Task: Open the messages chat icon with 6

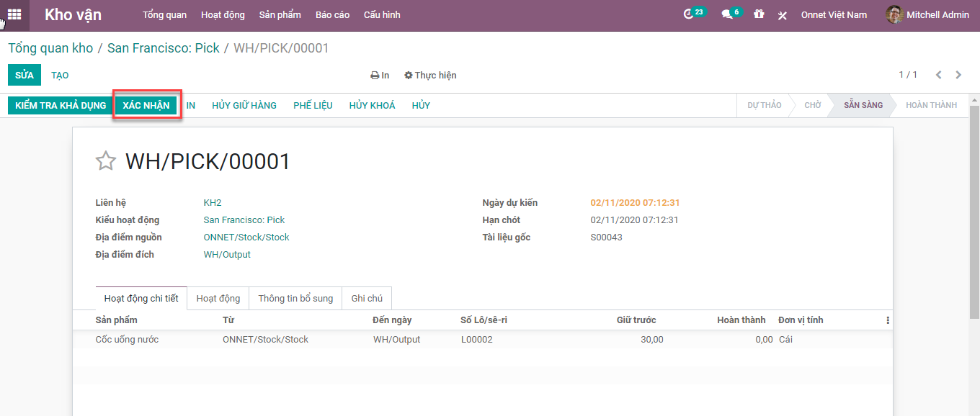Action: (x=728, y=14)
